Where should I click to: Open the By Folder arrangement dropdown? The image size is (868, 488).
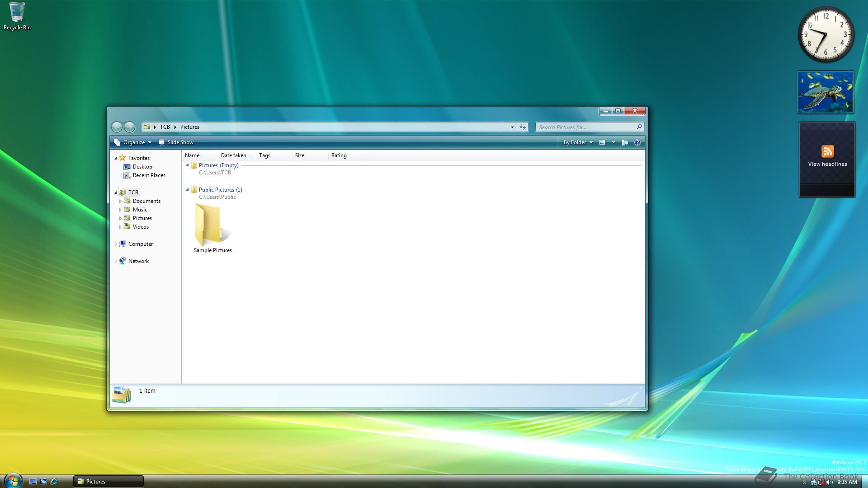tap(578, 142)
